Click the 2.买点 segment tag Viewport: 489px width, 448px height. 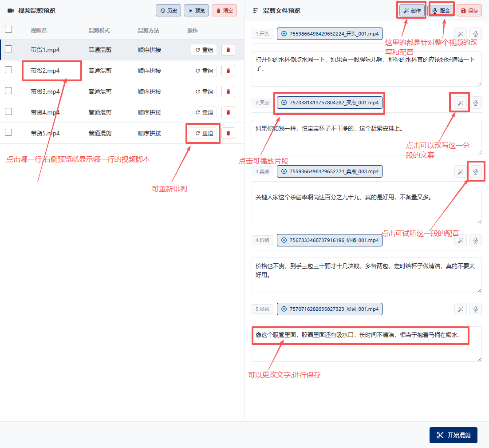[263, 103]
